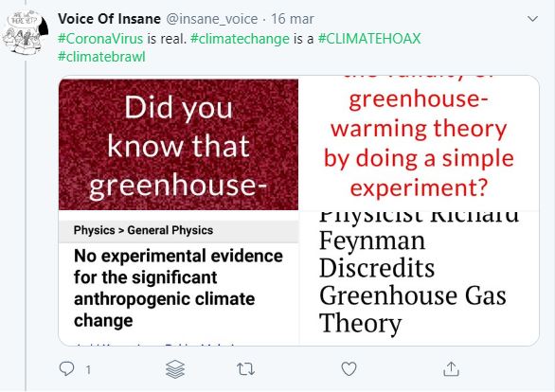Open Voice Of Insane profile avatar

pyautogui.click(x=25, y=32)
